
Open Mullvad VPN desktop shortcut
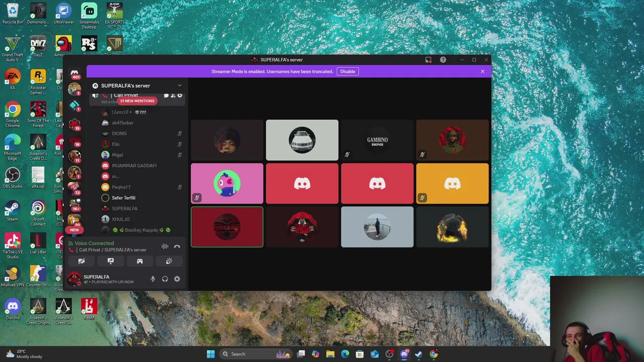[13, 277]
